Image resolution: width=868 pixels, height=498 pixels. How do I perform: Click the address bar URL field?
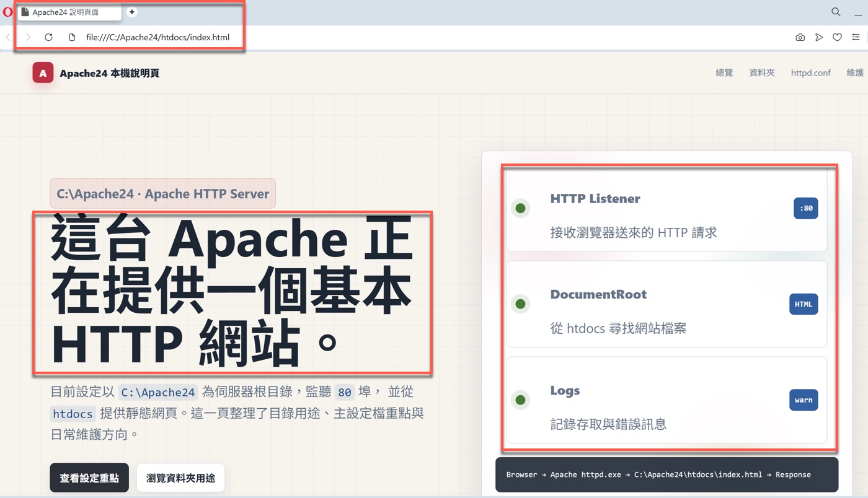coord(157,37)
